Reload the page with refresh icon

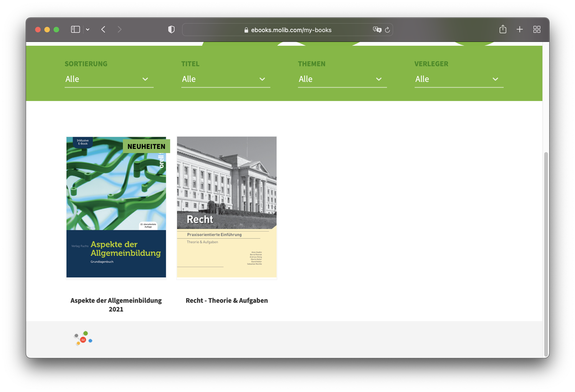(387, 30)
